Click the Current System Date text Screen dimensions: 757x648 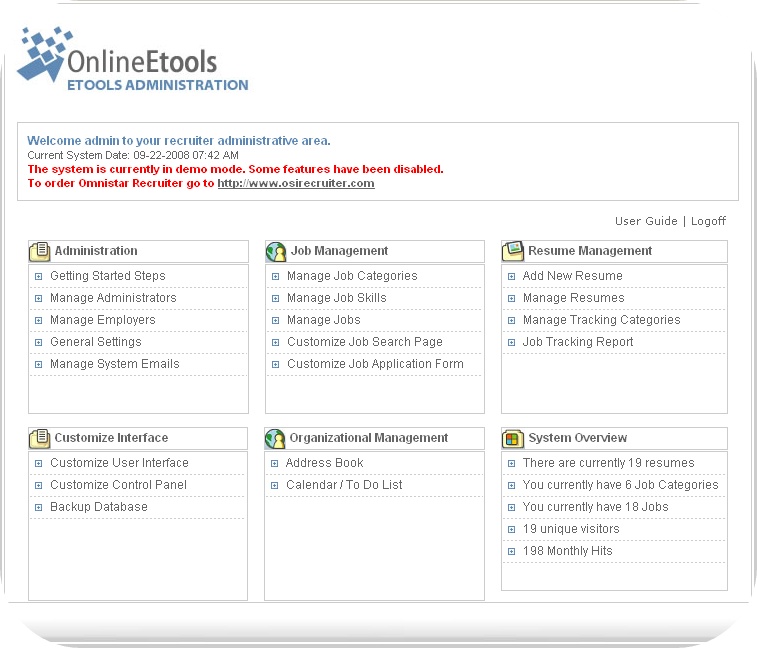click(133, 155)
